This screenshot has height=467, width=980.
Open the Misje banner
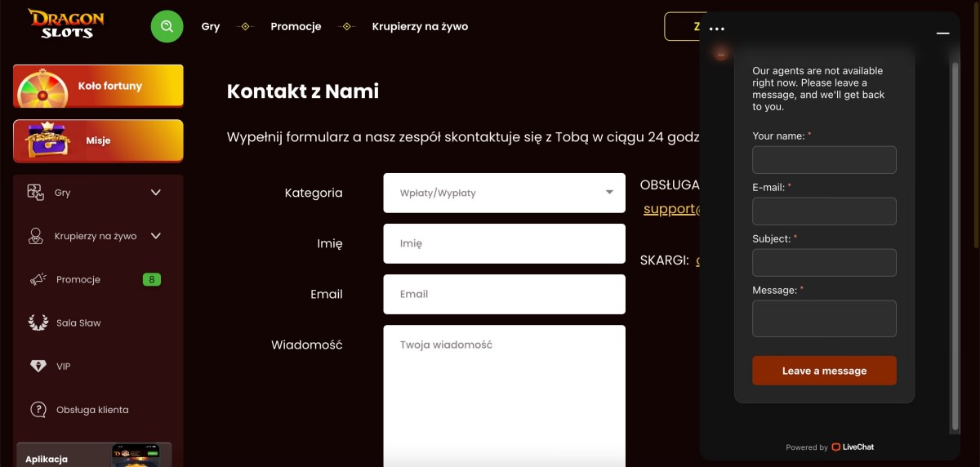click(98, 140)
